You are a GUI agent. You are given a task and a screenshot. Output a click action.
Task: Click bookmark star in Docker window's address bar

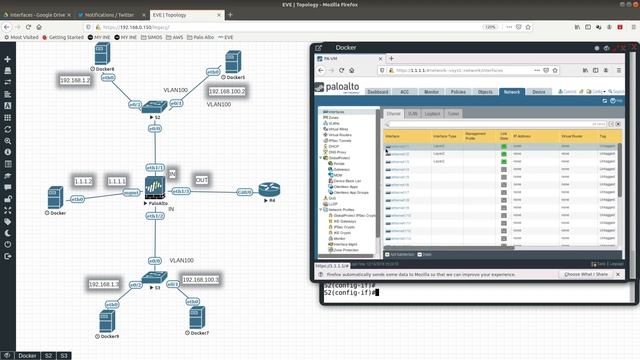(555, 70)
